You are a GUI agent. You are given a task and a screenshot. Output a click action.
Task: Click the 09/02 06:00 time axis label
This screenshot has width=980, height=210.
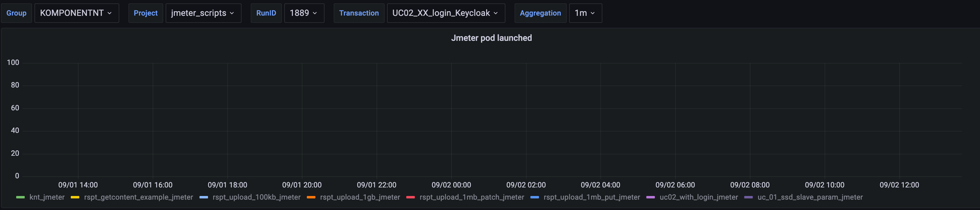point(675,185)
